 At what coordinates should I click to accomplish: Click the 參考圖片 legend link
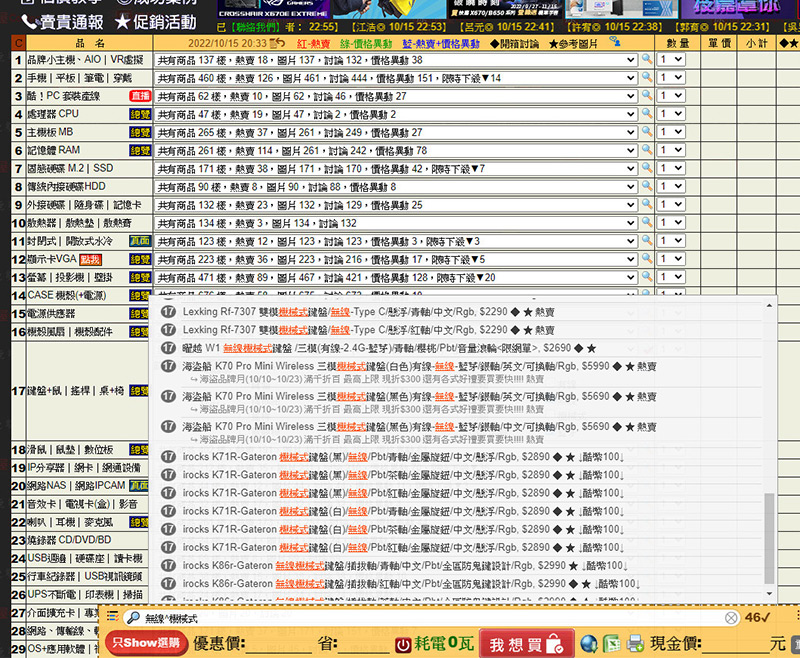(572, 44)
